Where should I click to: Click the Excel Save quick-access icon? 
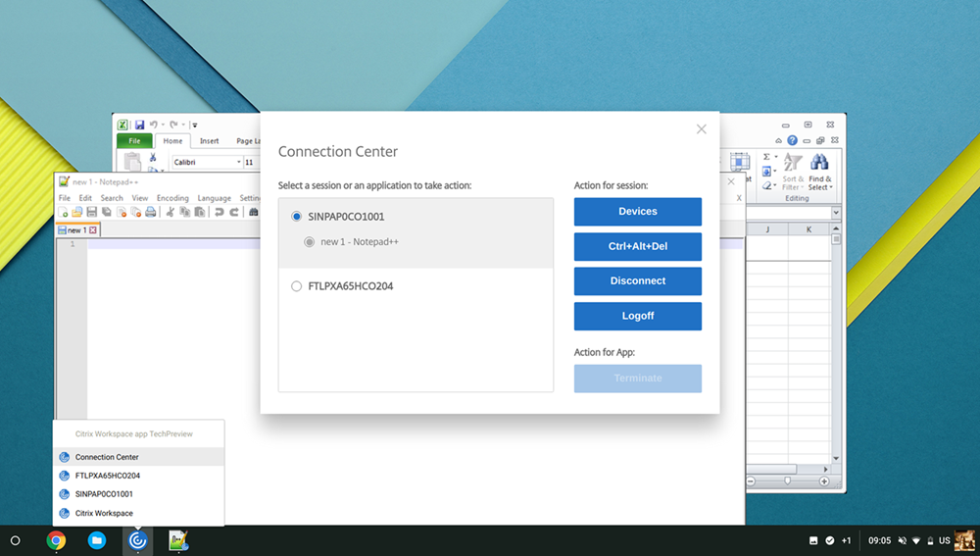pos(139,125)
